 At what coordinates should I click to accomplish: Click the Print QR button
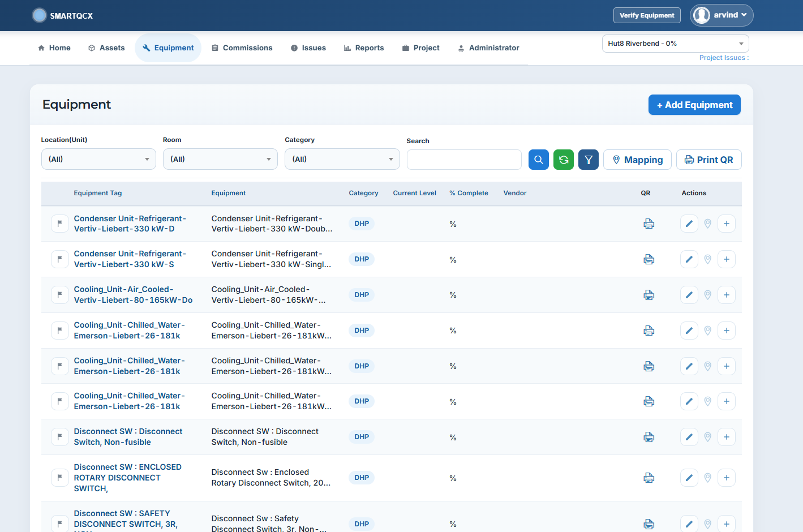coord(708,160)
